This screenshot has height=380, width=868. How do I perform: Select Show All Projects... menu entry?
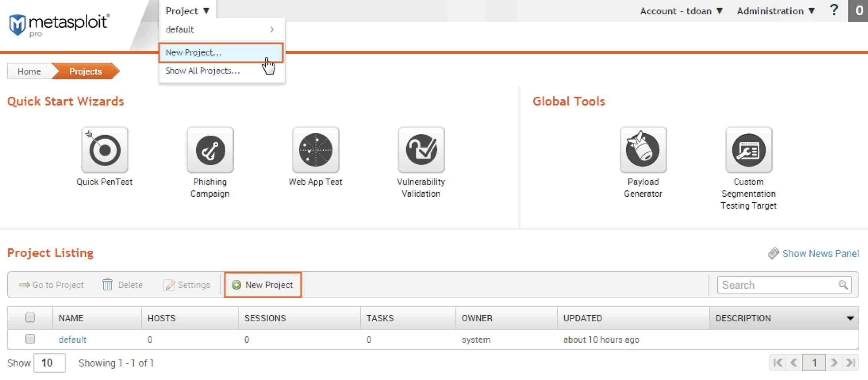(222, 71)
